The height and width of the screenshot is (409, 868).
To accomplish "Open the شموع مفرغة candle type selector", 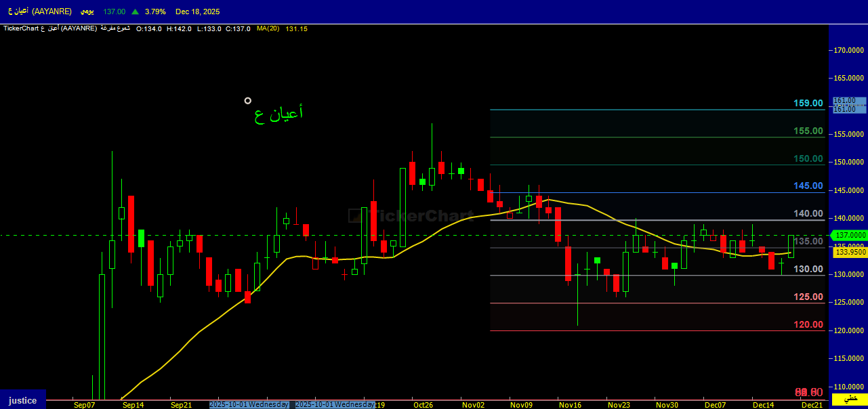I will coord(116,29).
